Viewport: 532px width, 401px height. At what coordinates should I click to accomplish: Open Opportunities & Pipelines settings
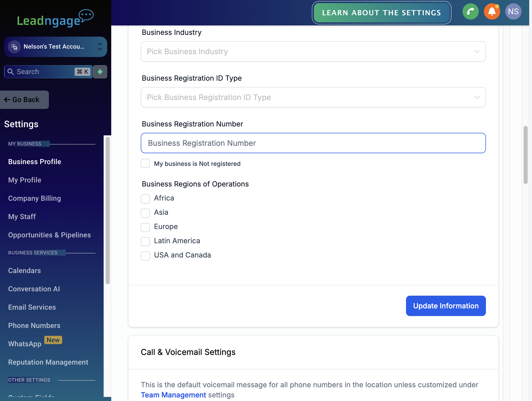click(49, 235)
